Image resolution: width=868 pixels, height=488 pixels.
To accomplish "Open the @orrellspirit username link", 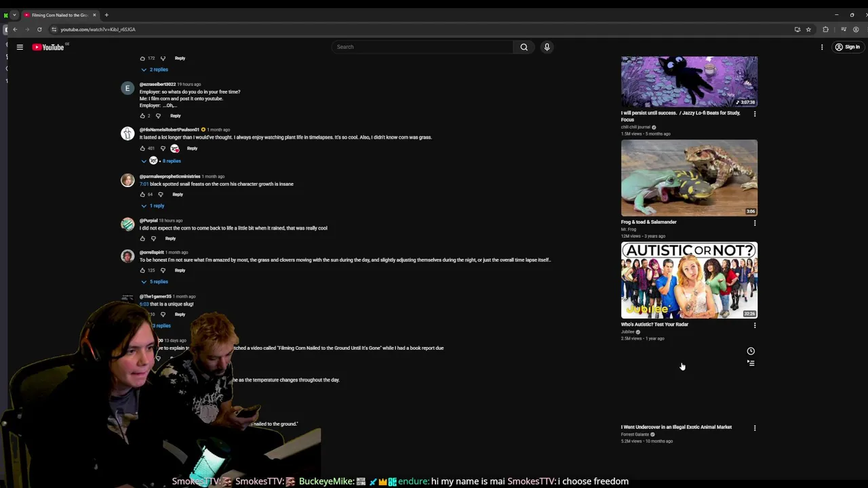I will 152,253.
